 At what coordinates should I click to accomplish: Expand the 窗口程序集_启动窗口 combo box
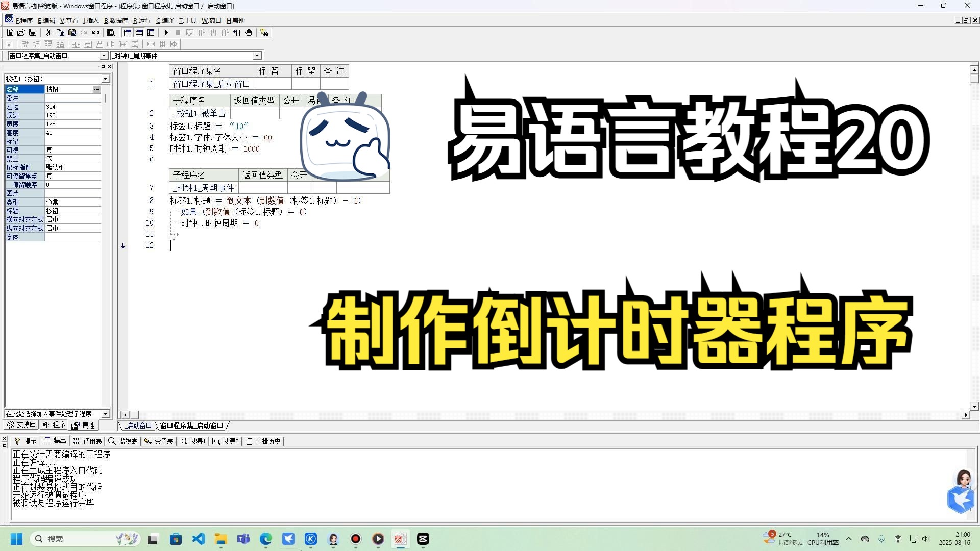coord(104,56)
